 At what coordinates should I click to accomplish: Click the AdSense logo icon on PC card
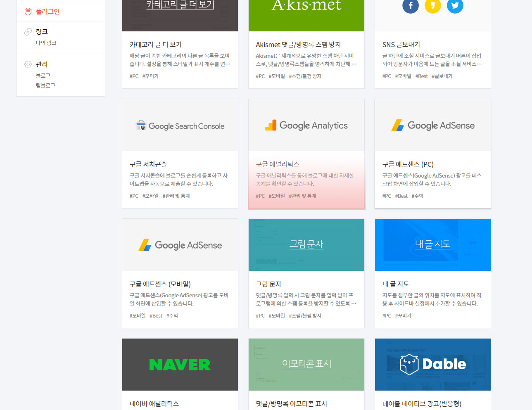(398, 125)
